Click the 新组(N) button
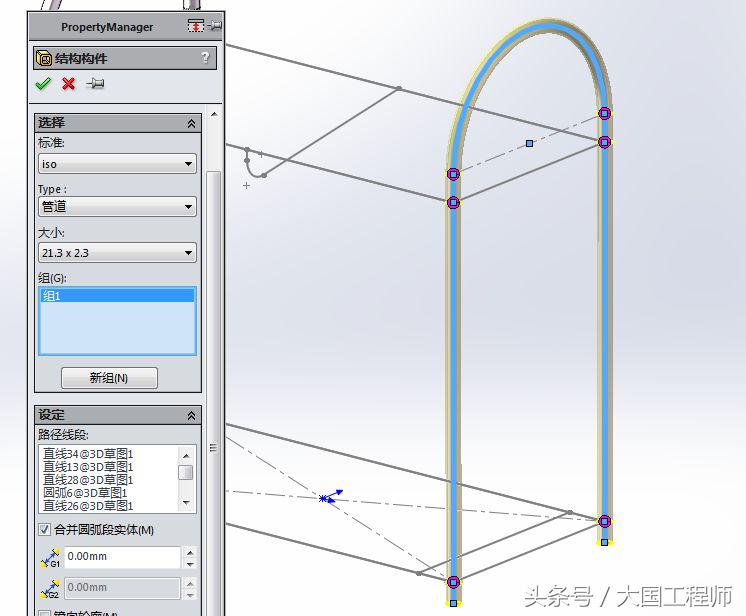The width and height of the screenshot is (746, 616). [x=109, y=378]
